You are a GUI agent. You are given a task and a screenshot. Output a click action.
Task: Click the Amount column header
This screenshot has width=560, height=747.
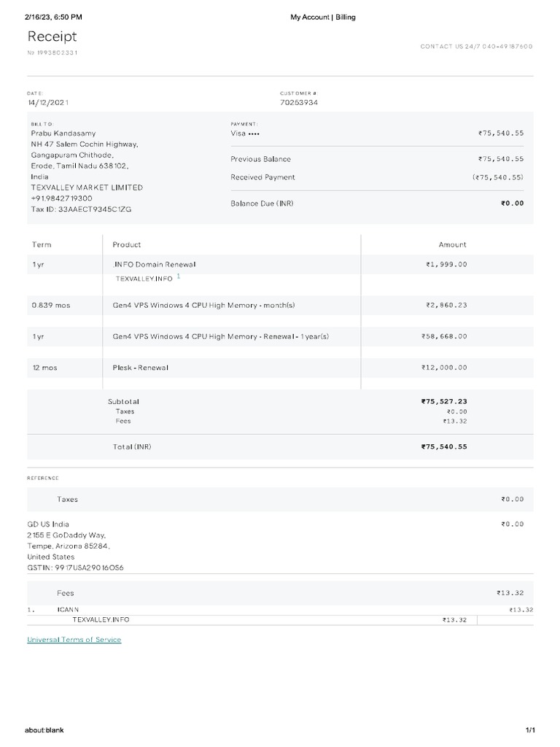coord(452,244)
